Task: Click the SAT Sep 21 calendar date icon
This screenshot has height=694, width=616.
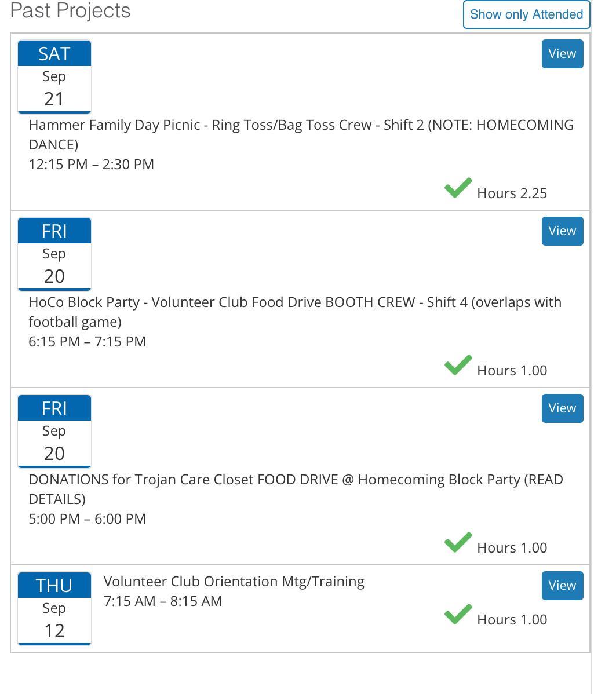Action: 54,77
